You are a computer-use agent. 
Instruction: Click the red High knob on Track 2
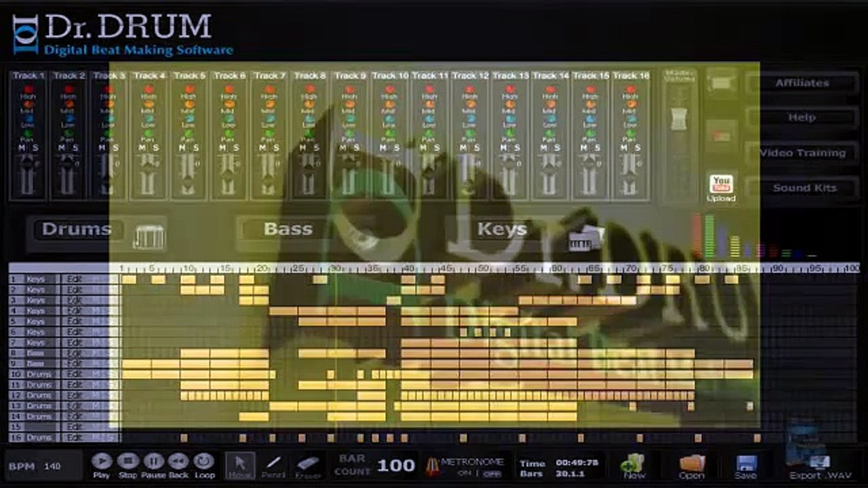68,89
